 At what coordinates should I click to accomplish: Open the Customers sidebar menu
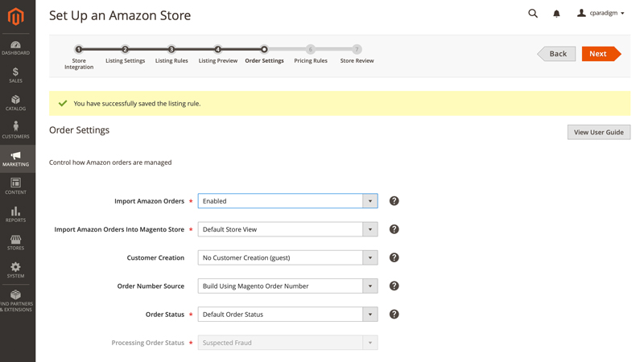[x=15, y=130]
